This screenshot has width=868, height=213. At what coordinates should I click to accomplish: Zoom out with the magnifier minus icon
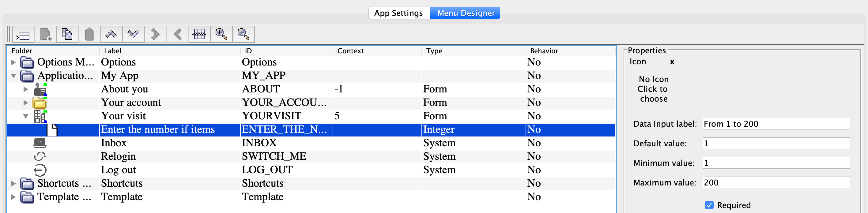[x=243, y=34]
